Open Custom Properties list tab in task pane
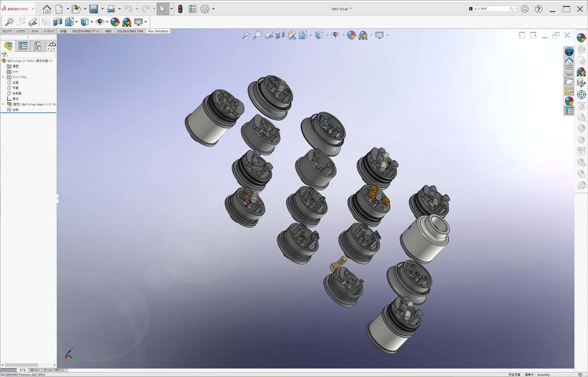 569,111
